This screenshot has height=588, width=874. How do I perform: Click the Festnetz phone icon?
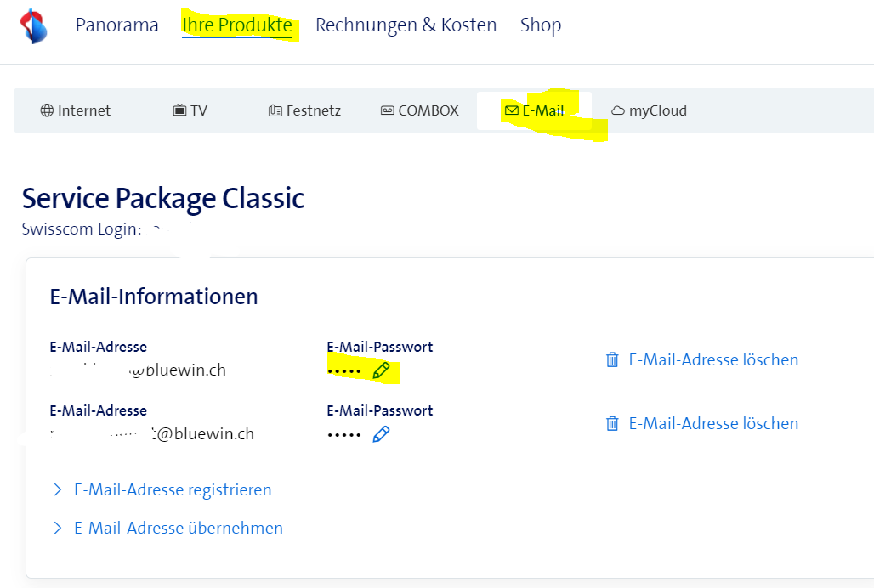coord(275,110)
